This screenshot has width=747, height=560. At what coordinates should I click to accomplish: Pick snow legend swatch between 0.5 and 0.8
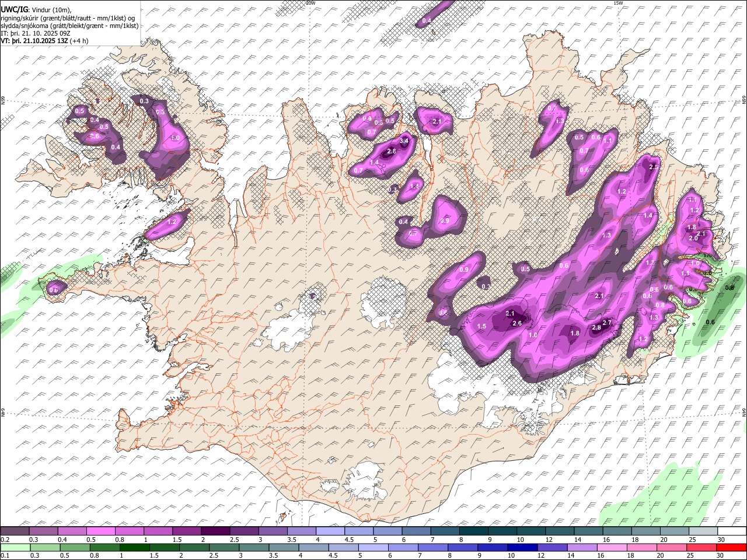[100, 531]
